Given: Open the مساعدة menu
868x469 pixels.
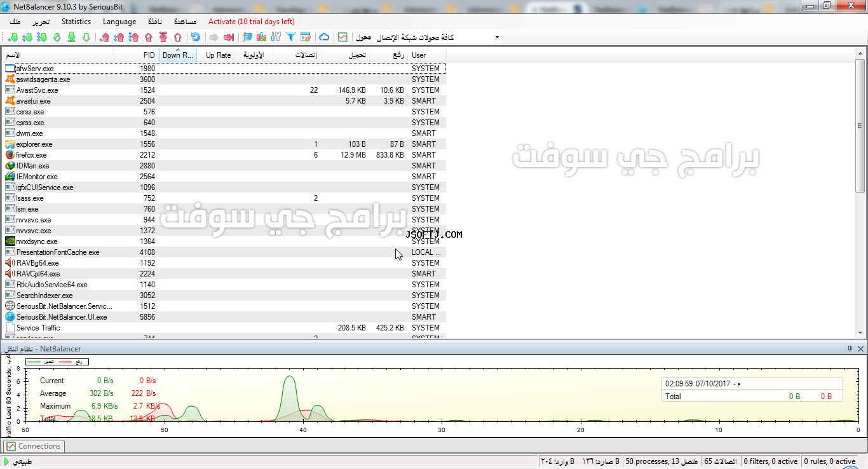Looking at the screenshot, I should tap(185, 22).
